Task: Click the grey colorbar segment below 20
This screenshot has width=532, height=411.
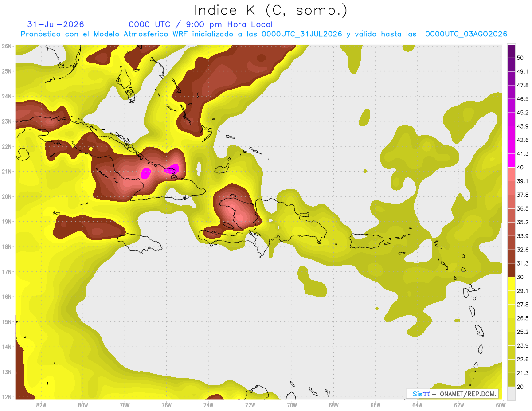Action: [x=511, y=393]
